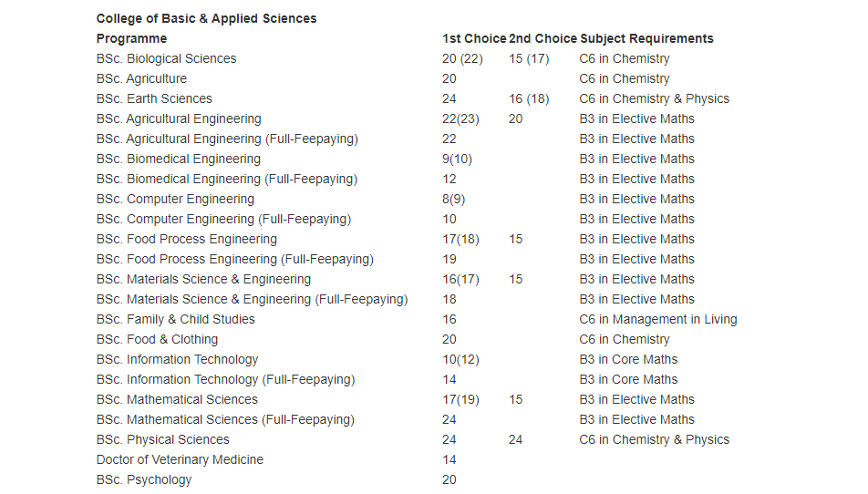Select the BSc. Agriculture programme name

[141, 78]
